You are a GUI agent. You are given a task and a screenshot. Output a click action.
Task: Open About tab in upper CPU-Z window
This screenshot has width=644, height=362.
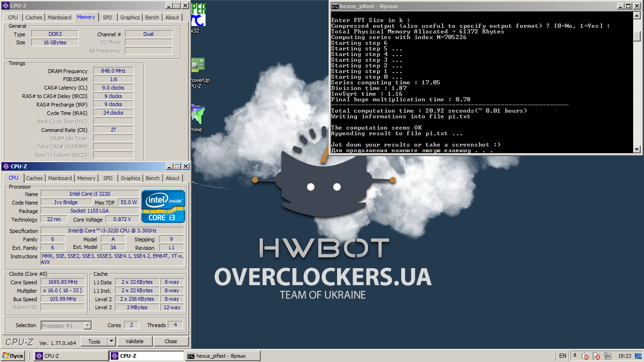click(172, 17)
